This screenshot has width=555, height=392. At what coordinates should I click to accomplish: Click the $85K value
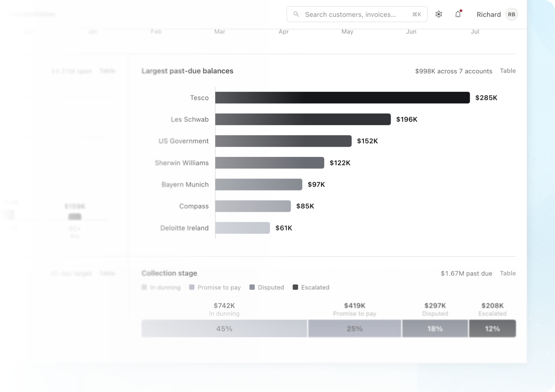coord(305,206)
